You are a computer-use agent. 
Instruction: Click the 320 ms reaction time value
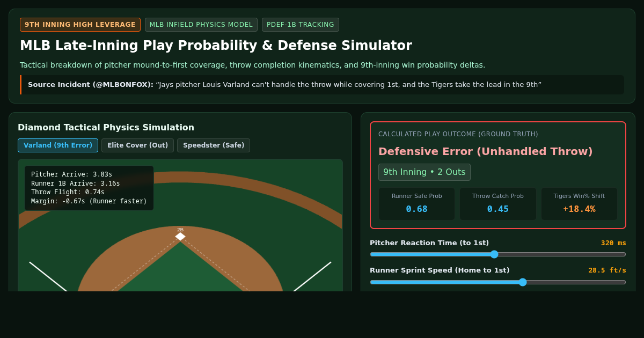(613, 243)
